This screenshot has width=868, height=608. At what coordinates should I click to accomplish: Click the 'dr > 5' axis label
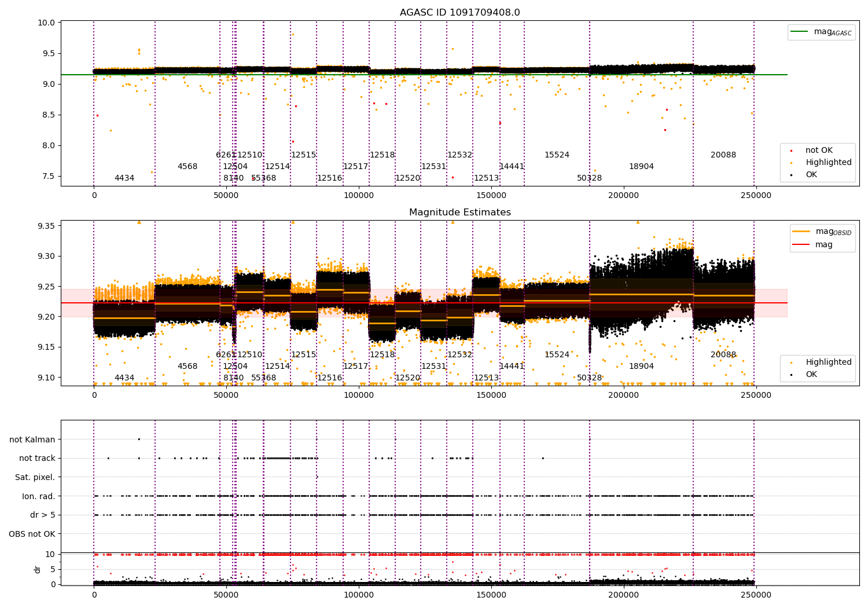point(43,515)
